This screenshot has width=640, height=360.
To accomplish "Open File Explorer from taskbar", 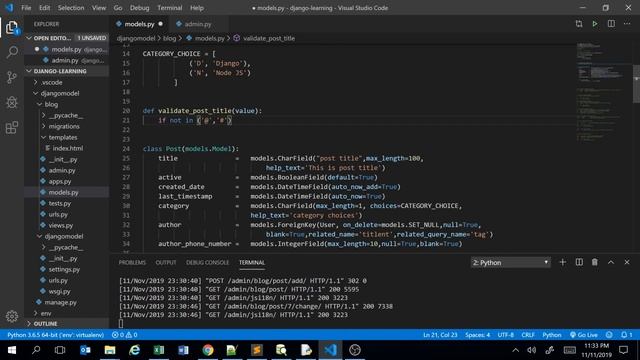I will 110,350.
